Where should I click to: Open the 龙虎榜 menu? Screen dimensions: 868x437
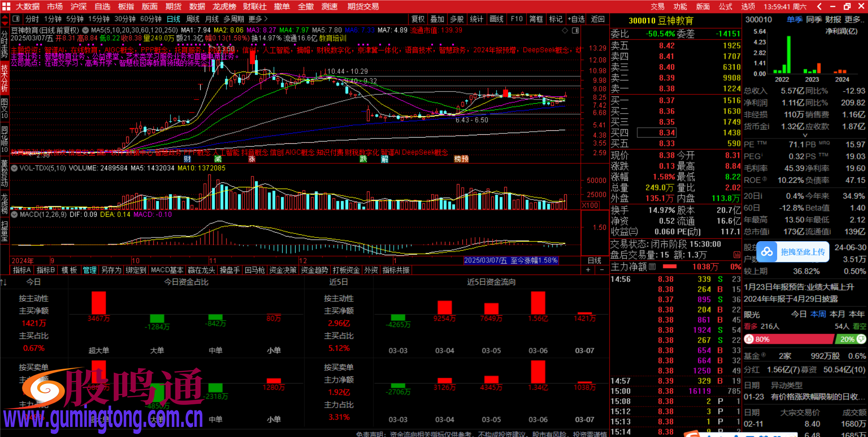pos(224,6)
